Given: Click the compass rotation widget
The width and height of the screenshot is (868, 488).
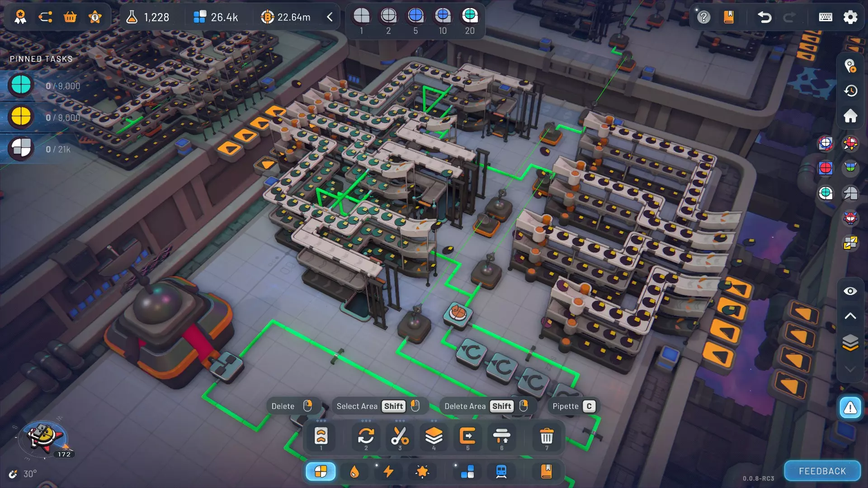Looking at the screenshot, I should point(44,437).
